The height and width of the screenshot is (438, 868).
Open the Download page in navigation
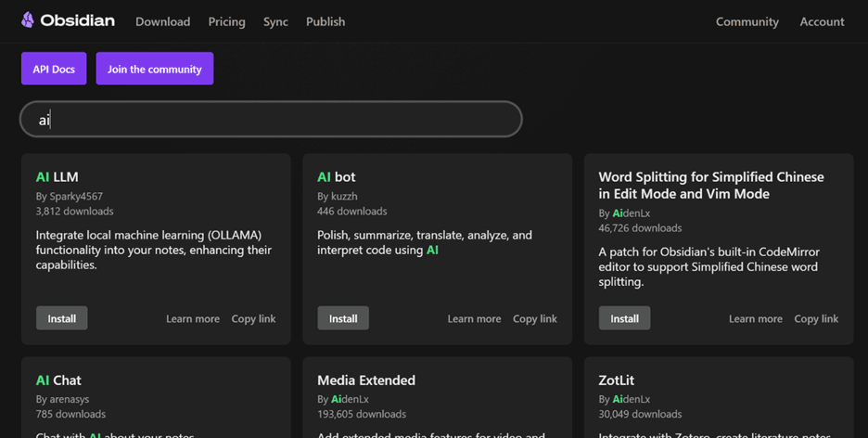pyautogui.click(x=163, y=21)
